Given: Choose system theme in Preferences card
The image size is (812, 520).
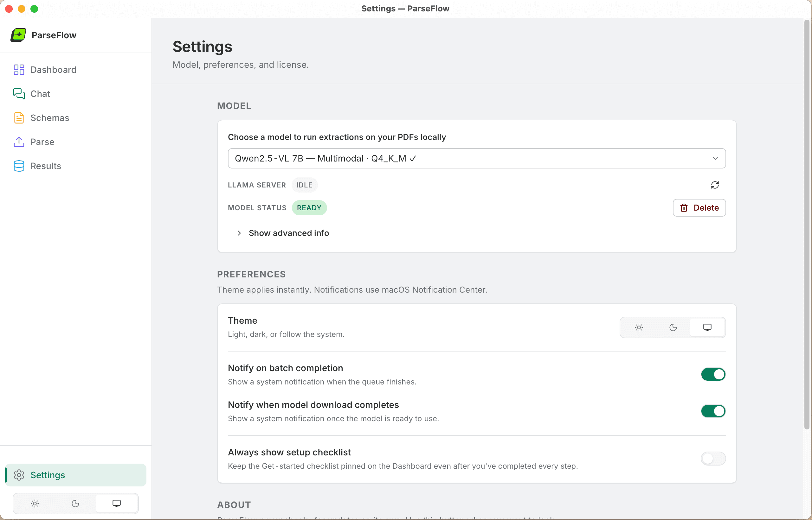Looking at the screenshot, I should pos(707,327).
